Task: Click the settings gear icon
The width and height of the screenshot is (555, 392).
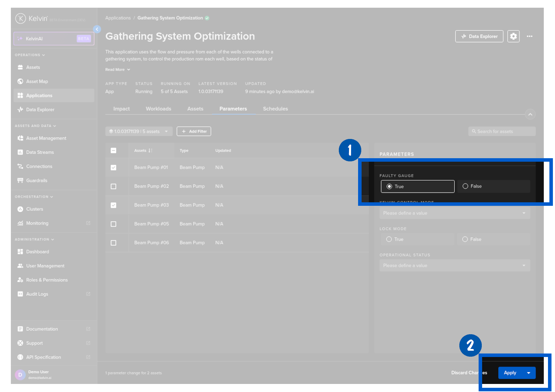Action: (513, 36)
